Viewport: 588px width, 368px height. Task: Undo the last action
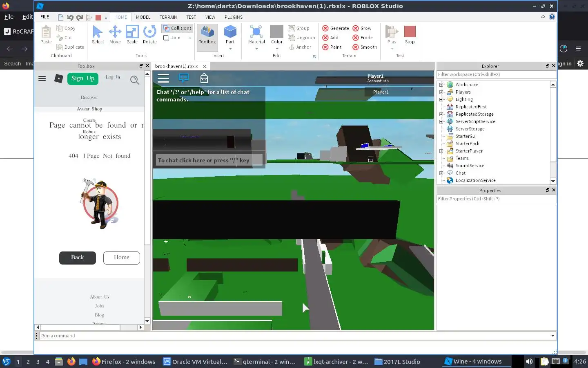click(70, 17)
